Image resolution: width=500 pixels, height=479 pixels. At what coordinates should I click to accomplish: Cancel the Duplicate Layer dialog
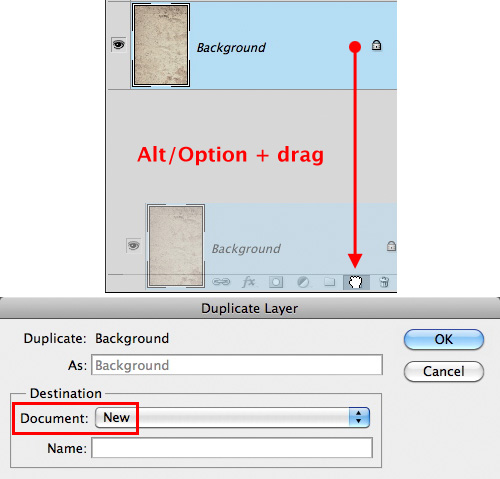pos(444,371)
